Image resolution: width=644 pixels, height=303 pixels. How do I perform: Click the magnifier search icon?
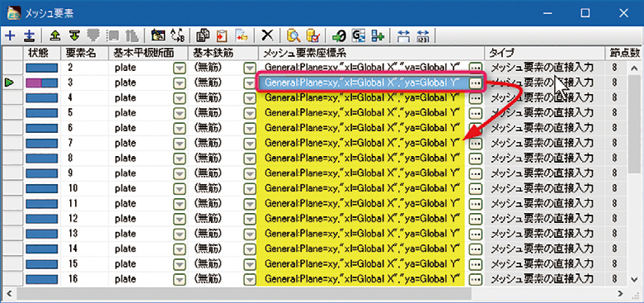pos(294,36)
